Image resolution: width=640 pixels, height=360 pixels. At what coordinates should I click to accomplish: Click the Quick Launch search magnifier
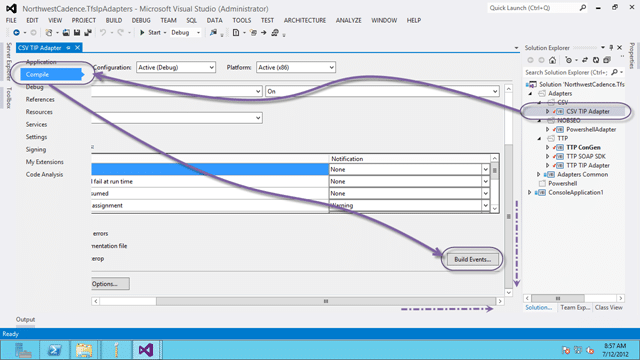[582, 8]
